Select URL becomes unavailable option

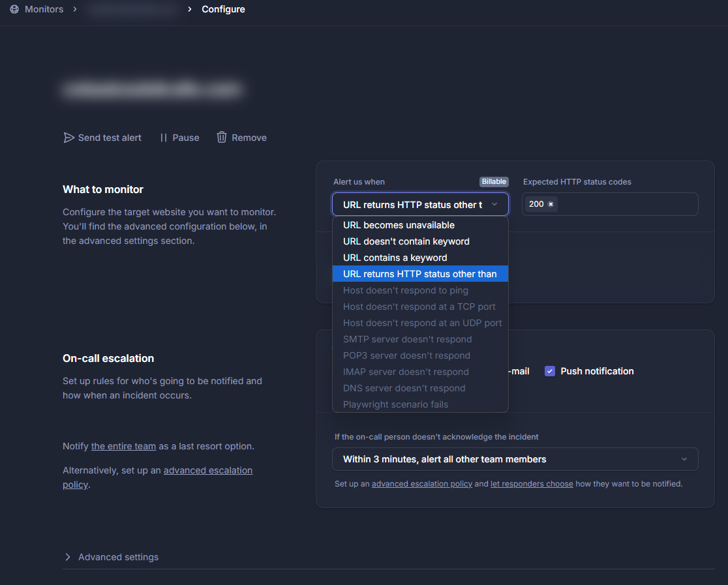click(x=399, y=225)
